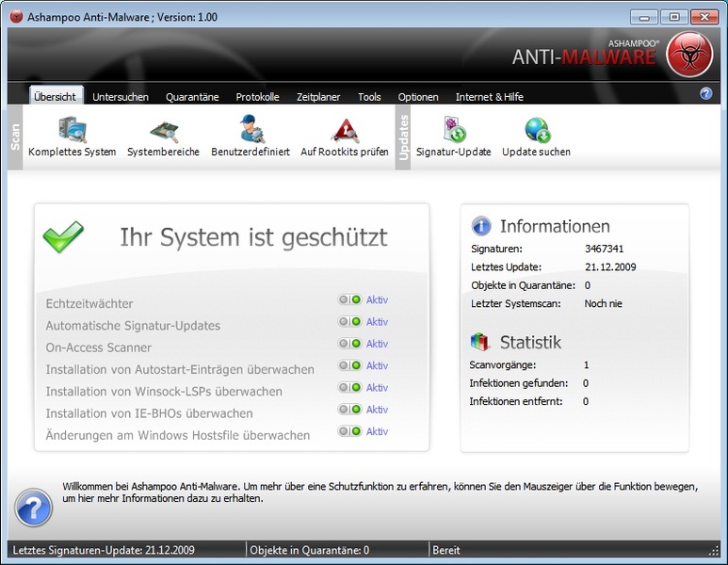Start the Systembereiche scan
The width and height of the screenshot is (728, 565).
click(x=163, y=130)
